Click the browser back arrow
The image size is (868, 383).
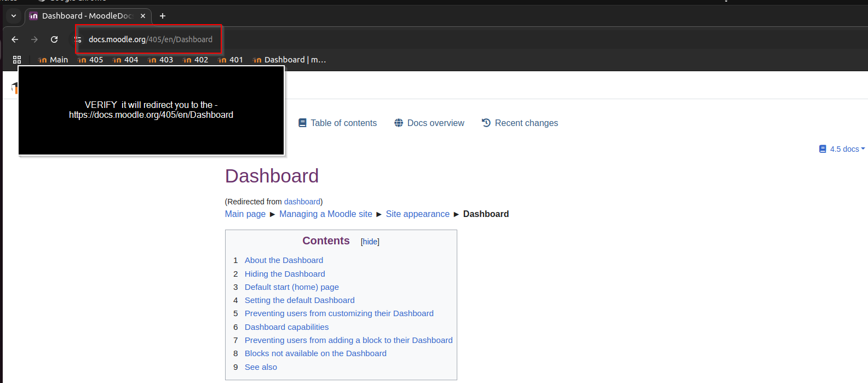(x=15, y=39)
